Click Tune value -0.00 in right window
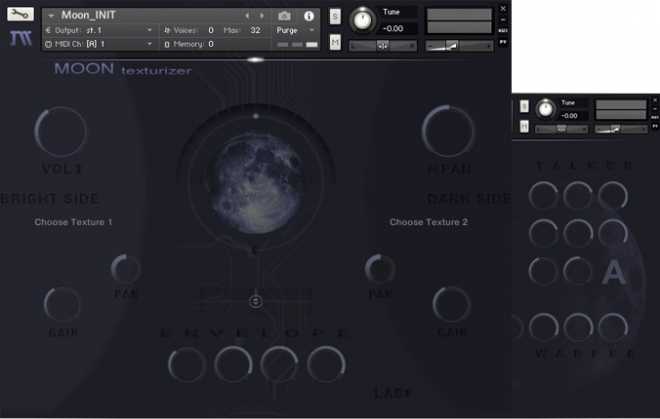The width and height of the screenshot is (660, 419). (x=570, y=116)
